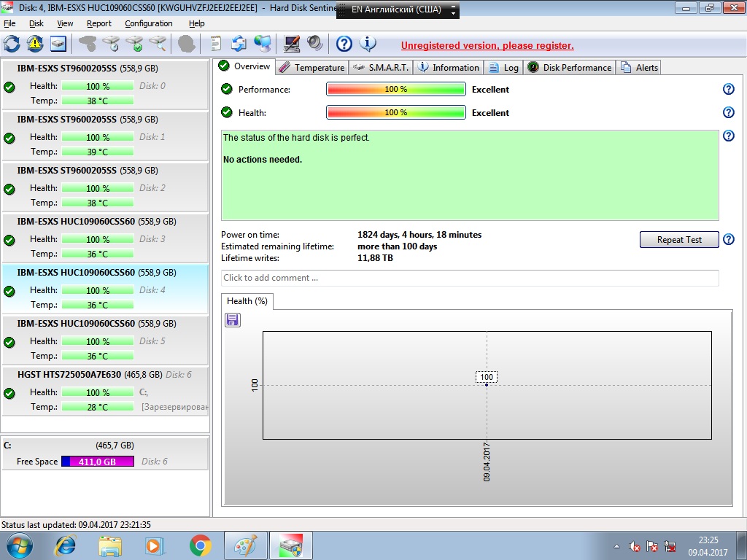The image size is (747, 560).
Task: Click the save floppy icon above health graph
Action: tap(233, 320)
